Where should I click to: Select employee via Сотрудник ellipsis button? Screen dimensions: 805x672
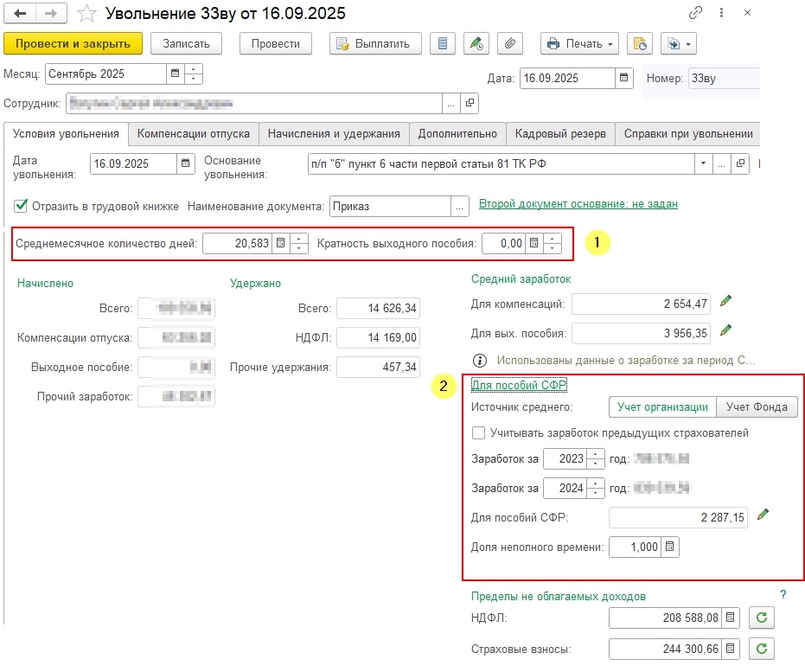point(450,103)
